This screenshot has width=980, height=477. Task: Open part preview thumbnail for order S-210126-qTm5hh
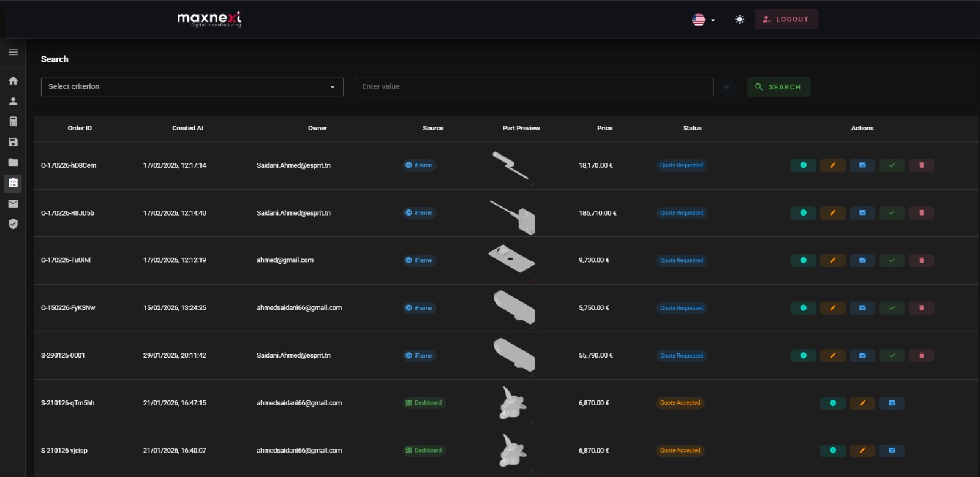point(513,403)
